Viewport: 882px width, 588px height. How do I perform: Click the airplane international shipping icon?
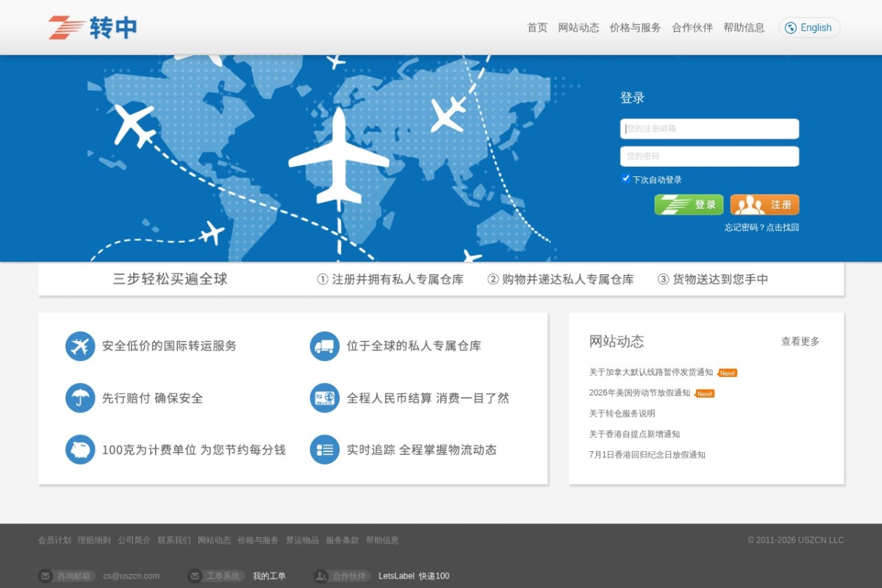80,346
